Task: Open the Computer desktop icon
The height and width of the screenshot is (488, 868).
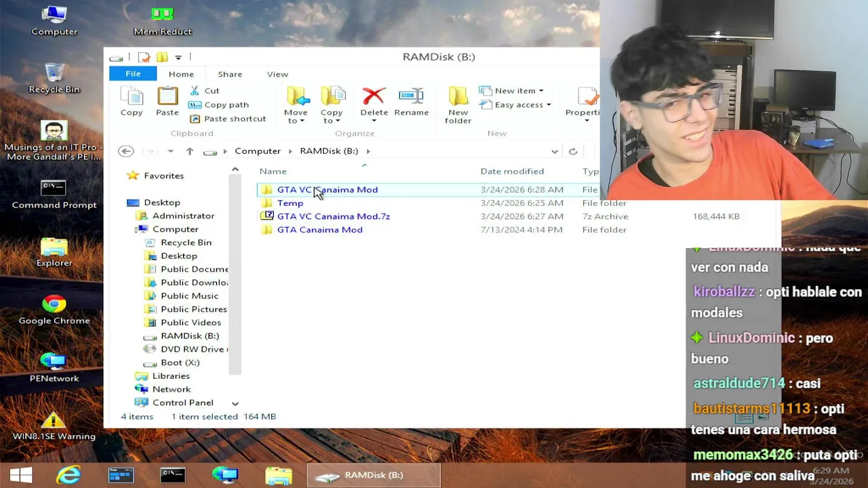Action: tap(54, 20)
